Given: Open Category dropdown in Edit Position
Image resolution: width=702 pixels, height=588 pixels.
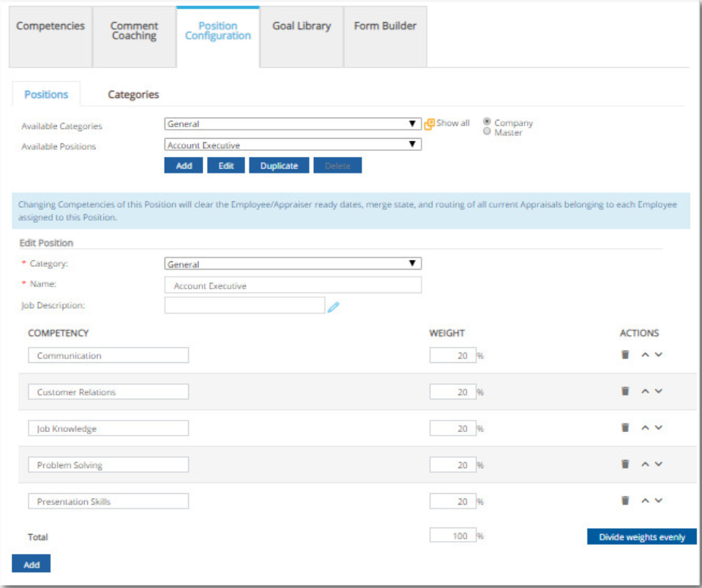Looking at the screenshot, I should tap(293, 264).
